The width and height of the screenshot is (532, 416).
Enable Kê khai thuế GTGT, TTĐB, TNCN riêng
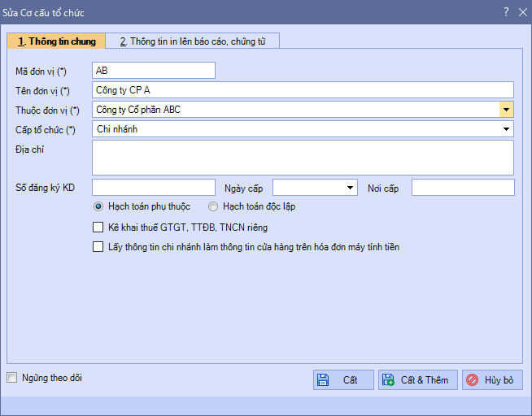pyautogui.click(x=98, y=227)
